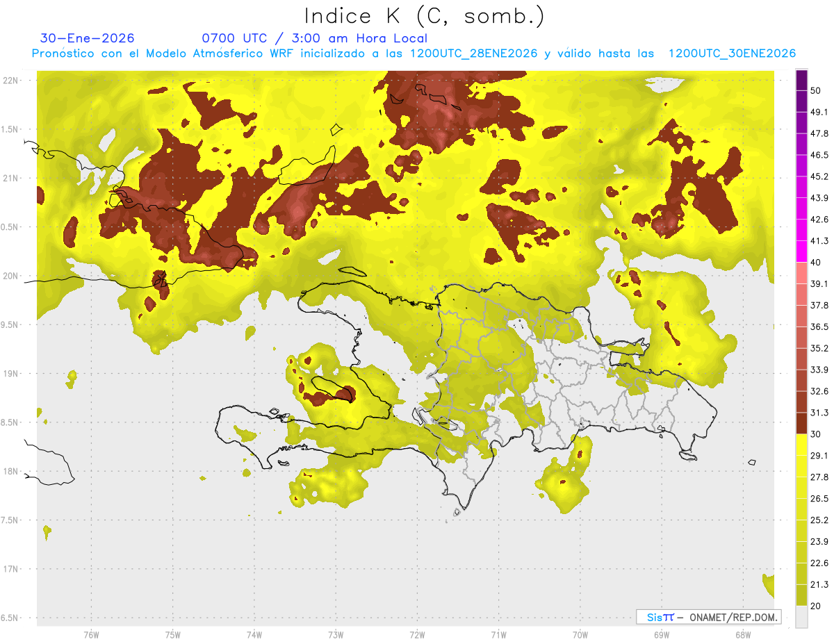
Task: Select the '43.9' colorbar label
Action: click(819, 198)
